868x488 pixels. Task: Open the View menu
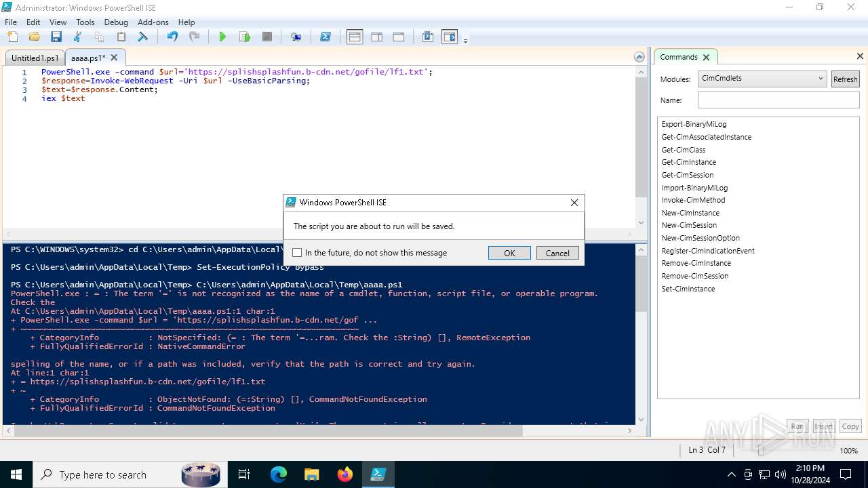[58, 22]
